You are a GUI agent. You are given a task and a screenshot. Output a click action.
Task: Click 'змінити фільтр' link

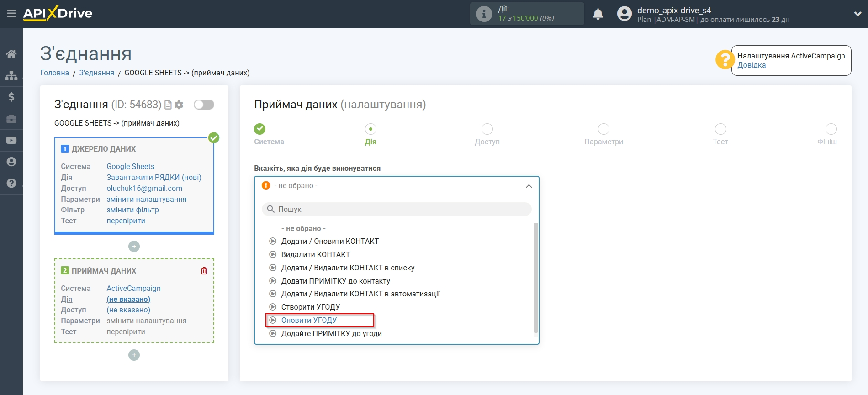pos(132,210)
